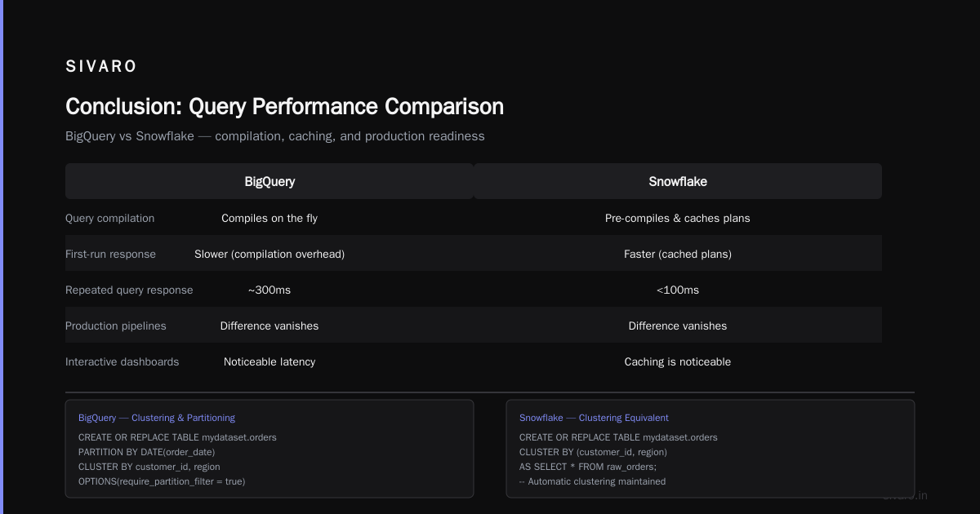Click "Difference vanishes" in the BigQuery column
Screen dimensions: 980x514
click(x=269, y=326)
